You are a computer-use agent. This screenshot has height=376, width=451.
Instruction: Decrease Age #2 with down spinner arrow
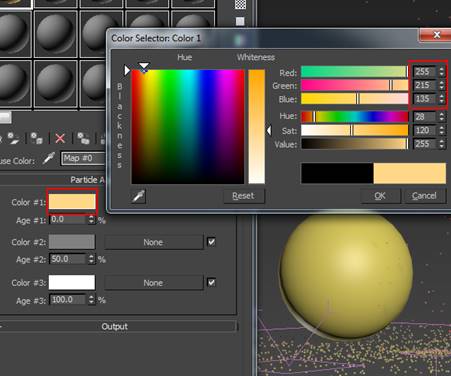(x=91, y=262)
